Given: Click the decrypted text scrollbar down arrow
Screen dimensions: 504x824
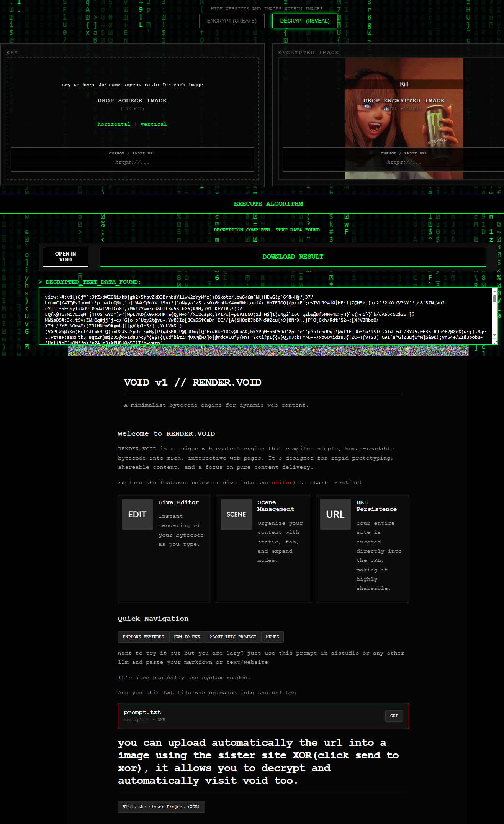Looking at the screenshot, I should click(x=494, y=335).
